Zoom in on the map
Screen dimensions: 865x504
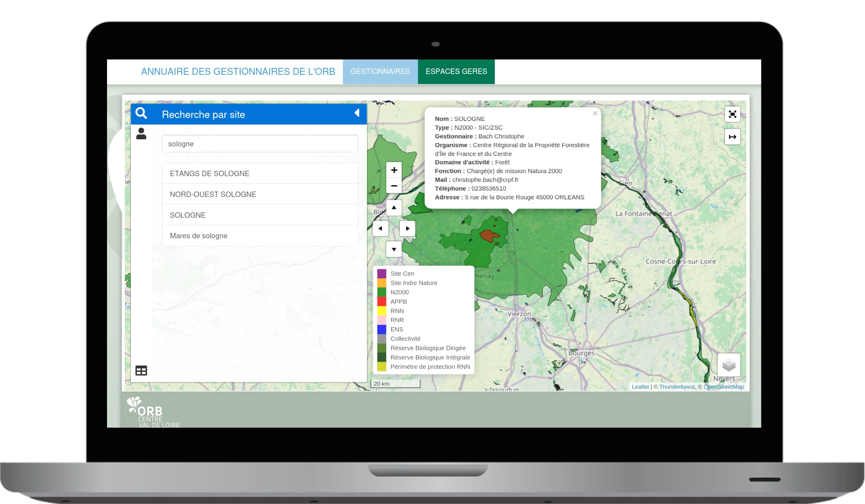coord(394,170)
